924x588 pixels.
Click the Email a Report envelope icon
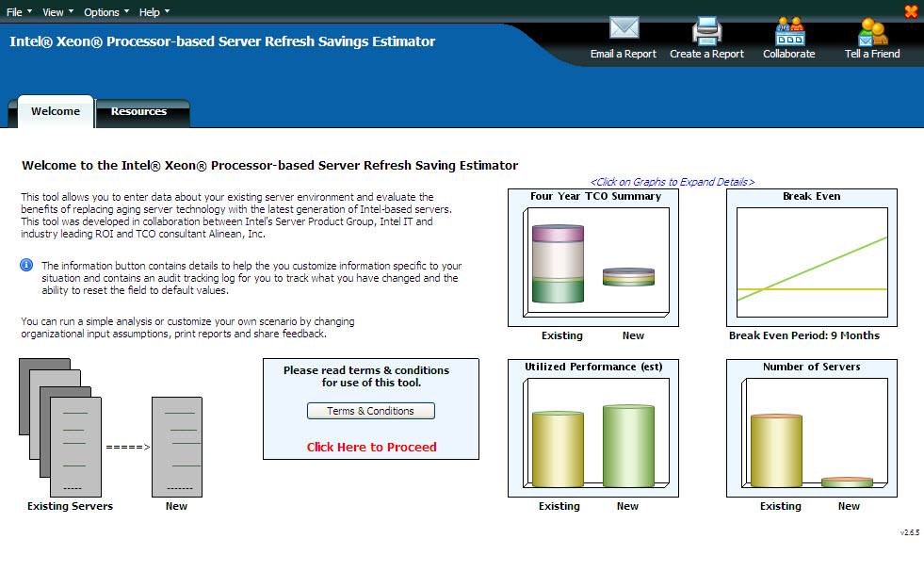pyautogui.click(x=624, y=27)
